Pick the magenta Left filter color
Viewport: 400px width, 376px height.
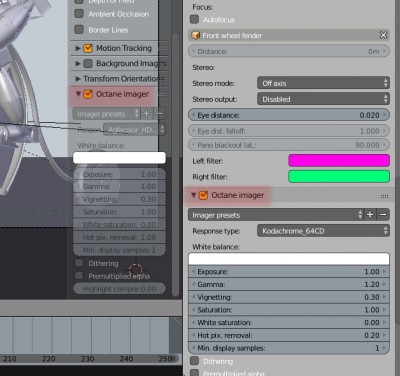point(339,160)
